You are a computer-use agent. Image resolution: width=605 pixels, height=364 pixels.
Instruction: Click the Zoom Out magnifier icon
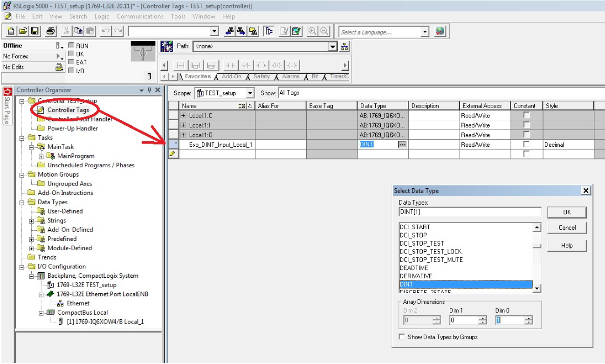[324, 32]
